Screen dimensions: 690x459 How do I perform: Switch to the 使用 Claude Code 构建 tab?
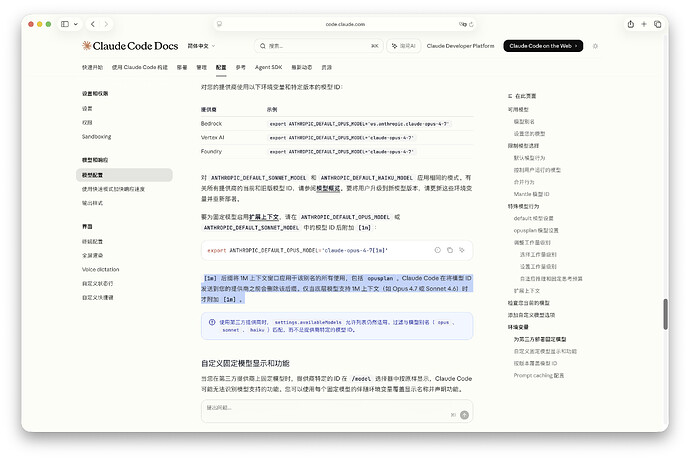(x=139, y=67)
